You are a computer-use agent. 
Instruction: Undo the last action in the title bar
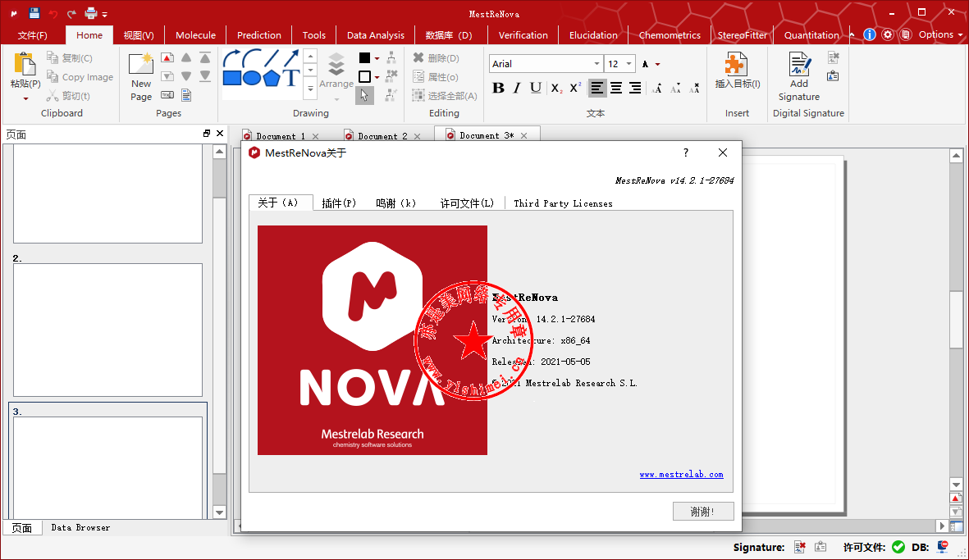coord(53,14)
